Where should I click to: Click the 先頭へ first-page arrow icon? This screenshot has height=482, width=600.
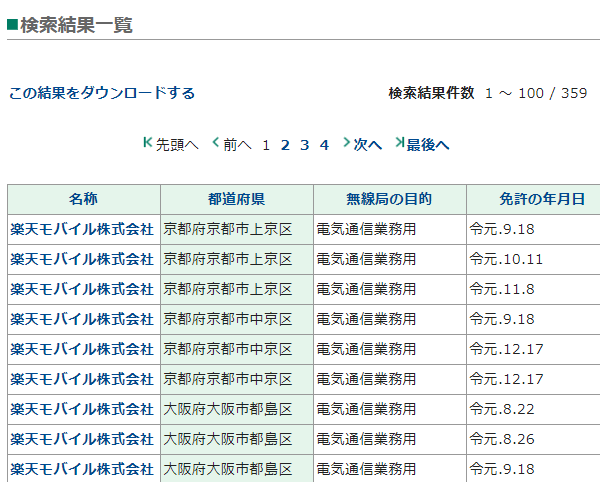click(x=148, y=142)
